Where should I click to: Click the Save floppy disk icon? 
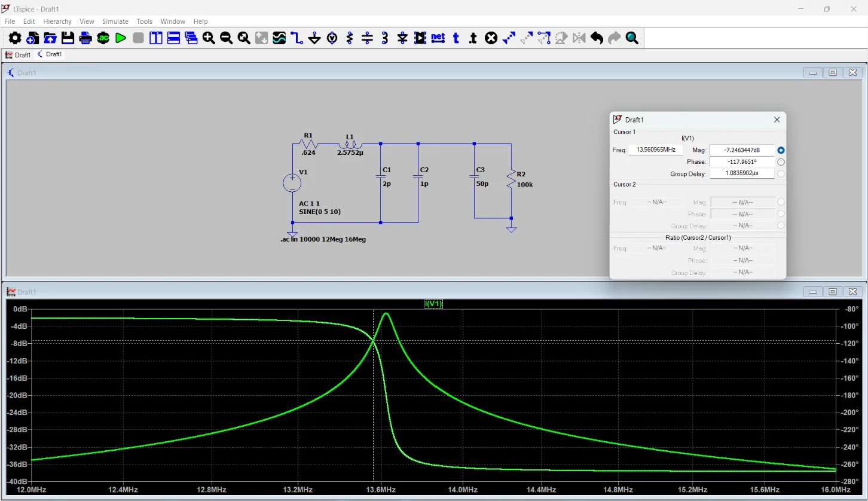[68, 38]
